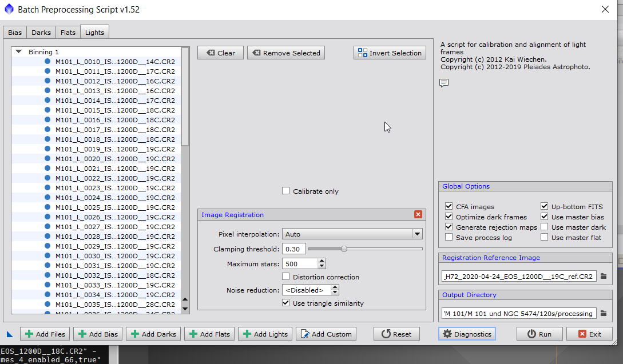
Task: Click PixInsight logo in title bar
Action: 9,9
